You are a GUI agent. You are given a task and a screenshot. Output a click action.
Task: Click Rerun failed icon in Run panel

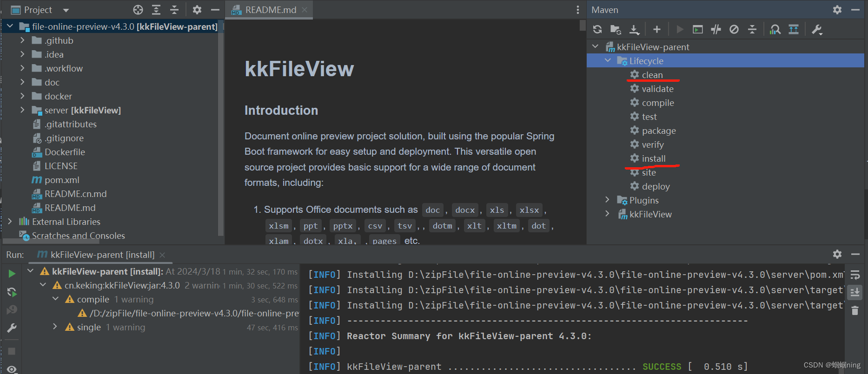(12, 292)
